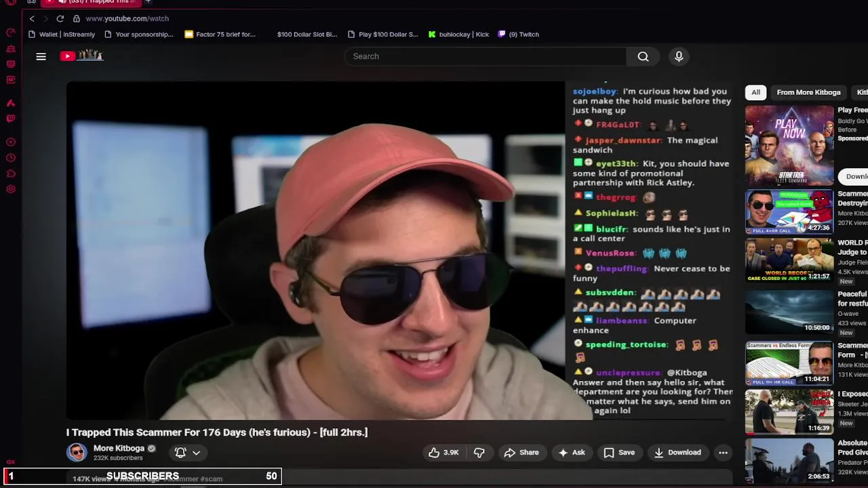This screenshot has height=488, width=868.
Task: Open the M-labeled box sidebar icon
Action: pyautogui.click(x=11, y=80)
